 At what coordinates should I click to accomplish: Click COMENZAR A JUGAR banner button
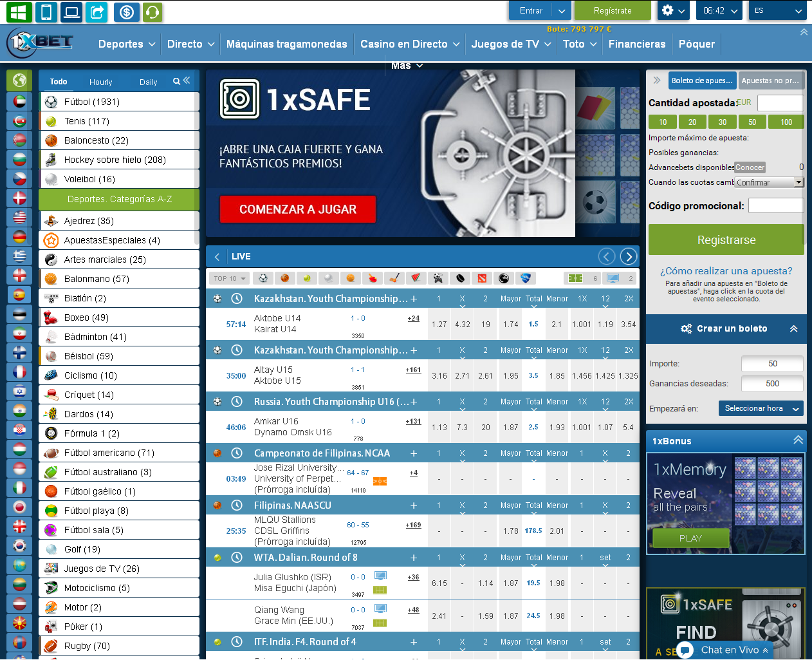click(x=298, y=209)
